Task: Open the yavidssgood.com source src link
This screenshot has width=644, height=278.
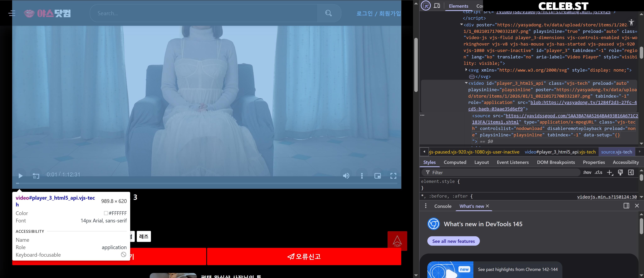Action: (555, 119)
